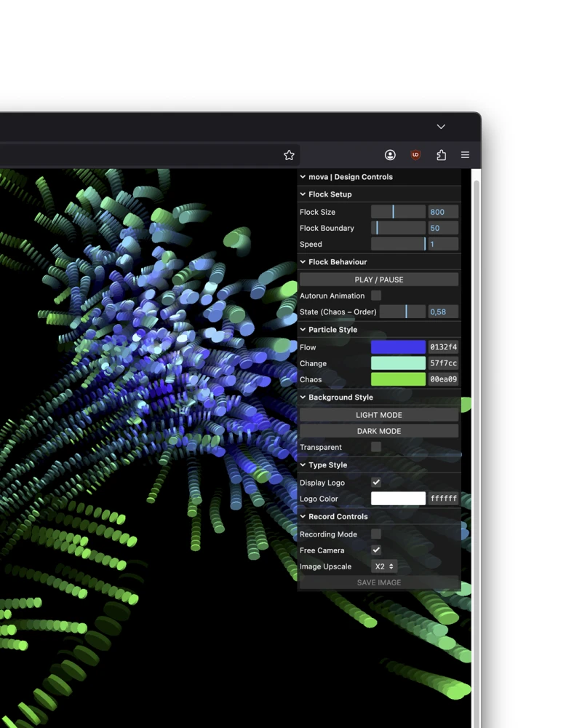Collapse the Particle Style section
Screen dimensions: 582x728
(332, 330)
